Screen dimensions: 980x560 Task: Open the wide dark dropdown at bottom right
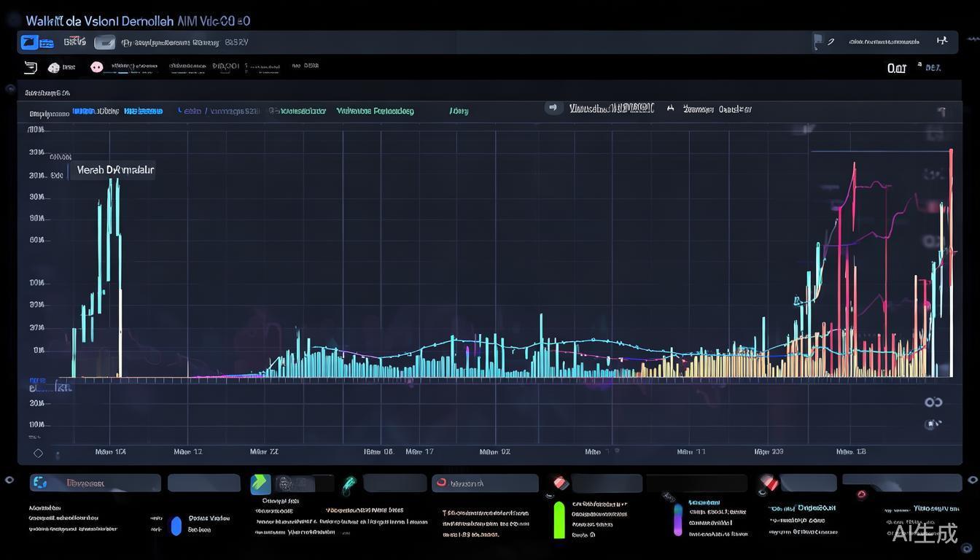point(901,483)
